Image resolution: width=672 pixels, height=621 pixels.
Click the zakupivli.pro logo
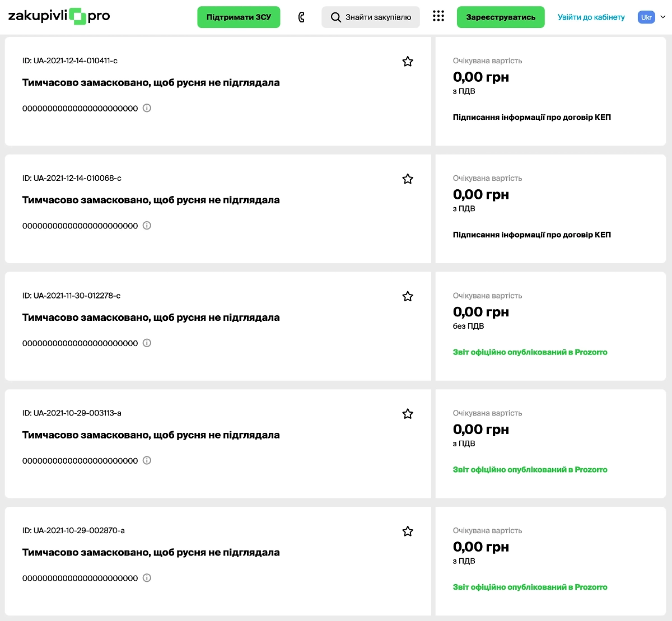(59, 16)
